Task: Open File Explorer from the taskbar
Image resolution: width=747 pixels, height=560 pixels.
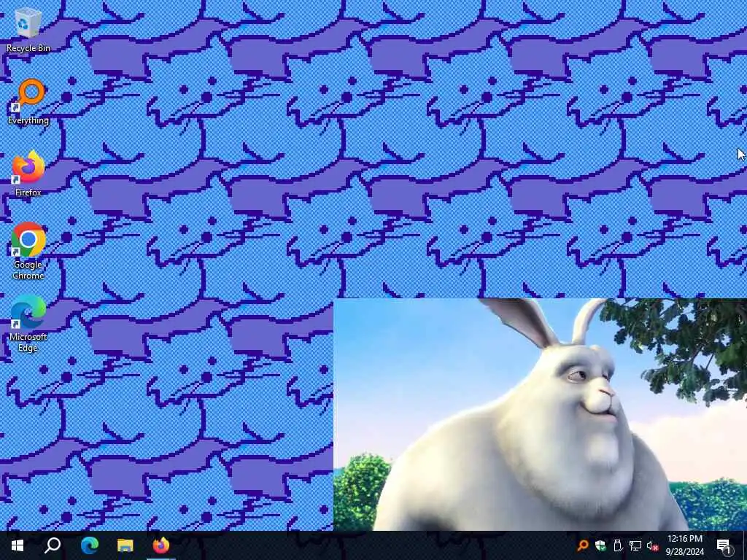Action: (125, 545)
